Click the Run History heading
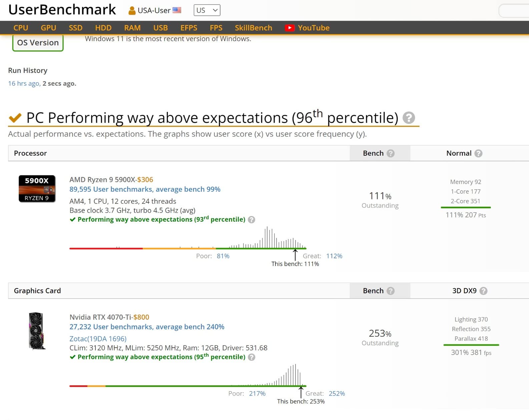 click(x=28, y=71)
